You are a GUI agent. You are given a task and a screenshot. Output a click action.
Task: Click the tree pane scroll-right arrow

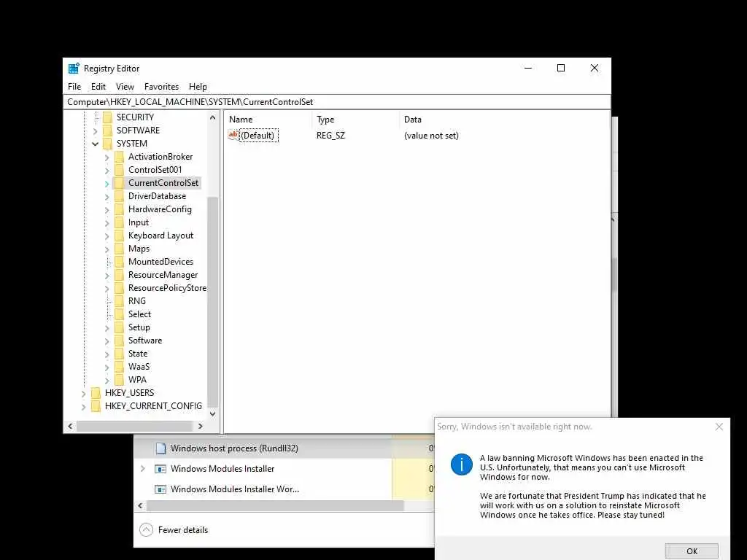[x=200, y=426]
